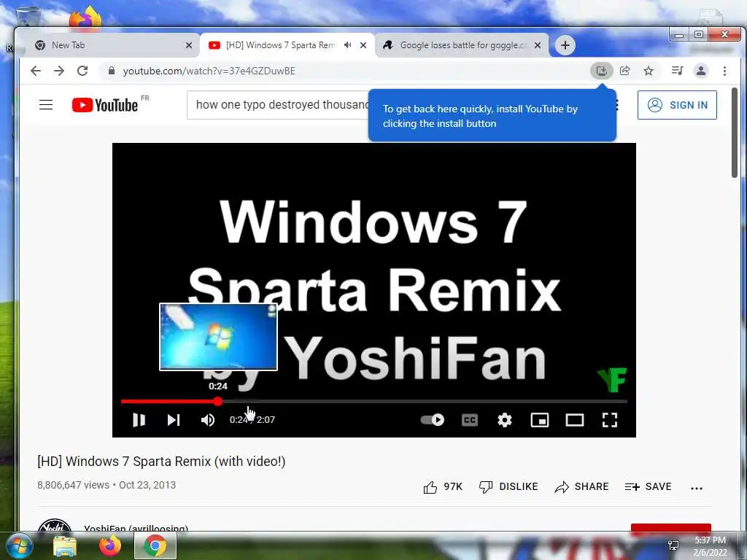This screenshot has width=747, height=560.
Task: Click the install YouTube app icon
Action: 602,71
